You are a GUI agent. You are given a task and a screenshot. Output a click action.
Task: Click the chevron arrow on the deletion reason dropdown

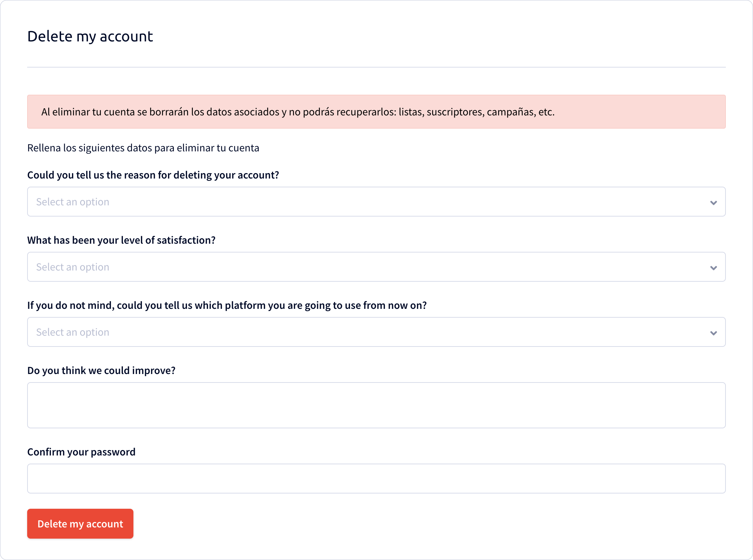click(713, 203)
